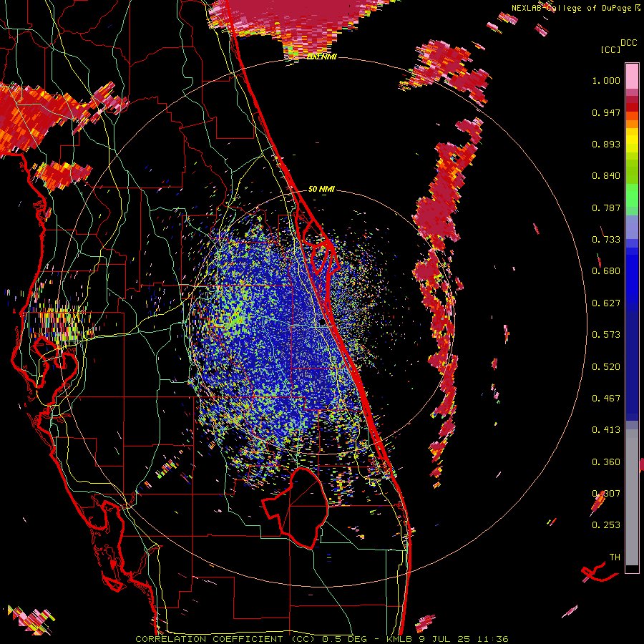Click the KMLB radar site marker

tap(323, 323)
